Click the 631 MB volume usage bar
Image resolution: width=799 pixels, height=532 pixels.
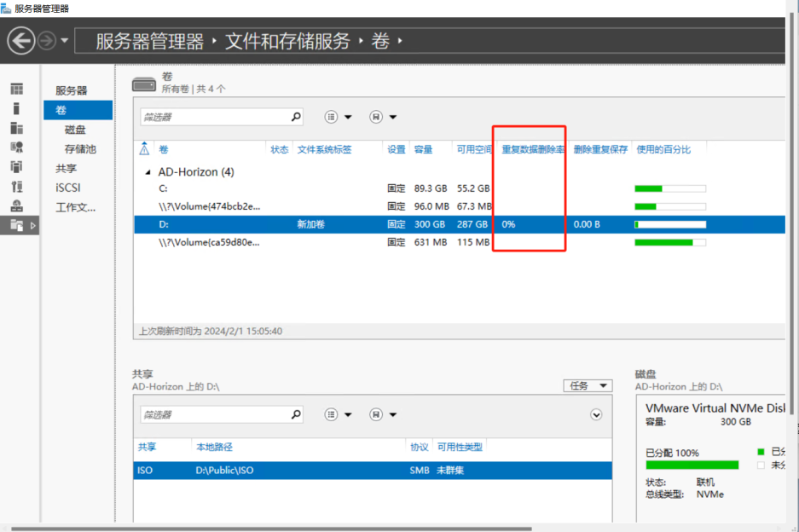coord(670,242)
